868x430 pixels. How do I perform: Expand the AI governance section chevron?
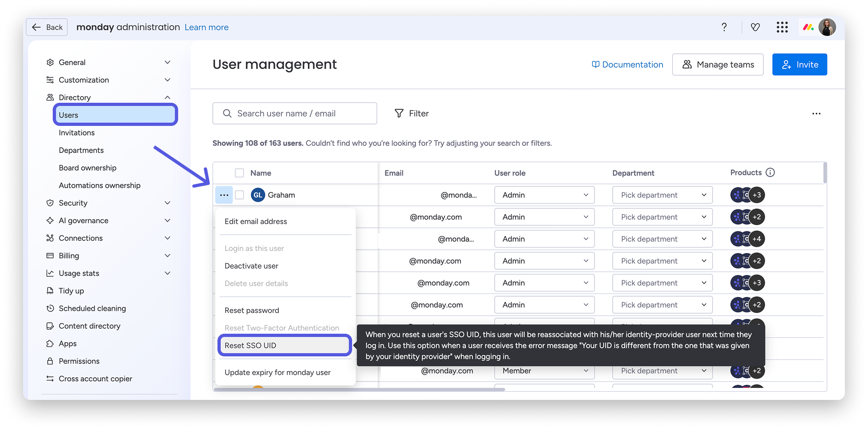click(x=167, y=221)
